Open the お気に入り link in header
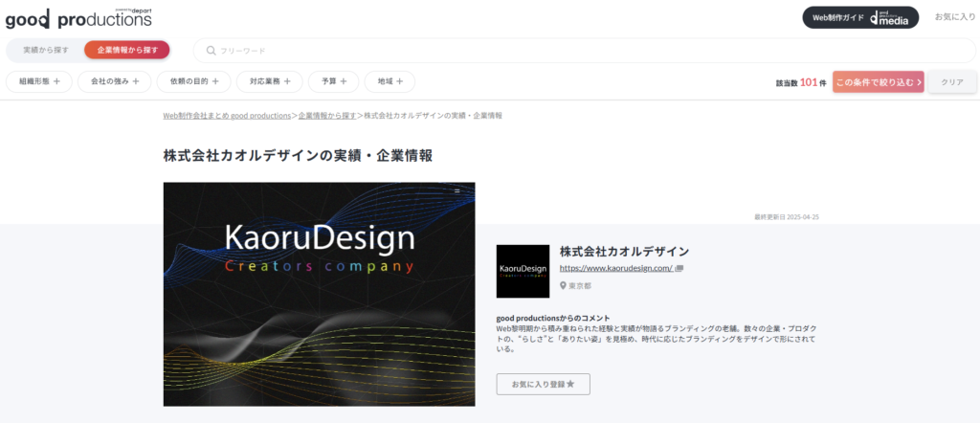Screen dimensions: 980x423 pos(954,17)
